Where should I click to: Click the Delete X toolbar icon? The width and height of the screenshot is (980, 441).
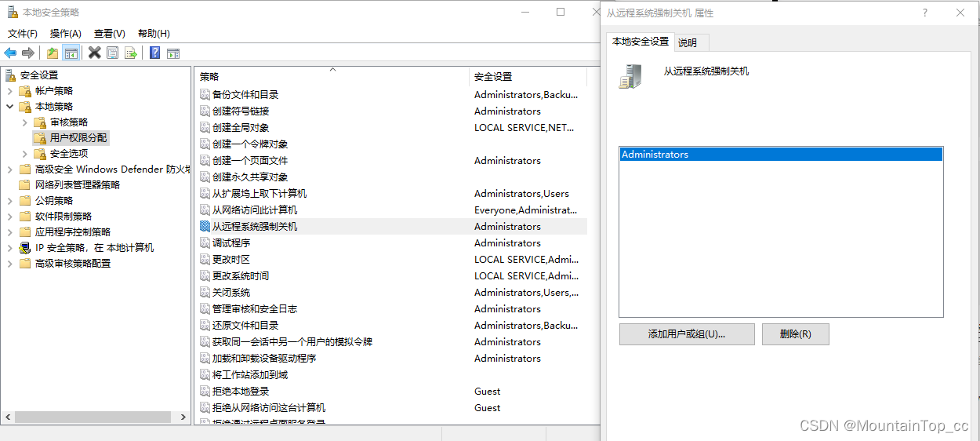(95, 53)
